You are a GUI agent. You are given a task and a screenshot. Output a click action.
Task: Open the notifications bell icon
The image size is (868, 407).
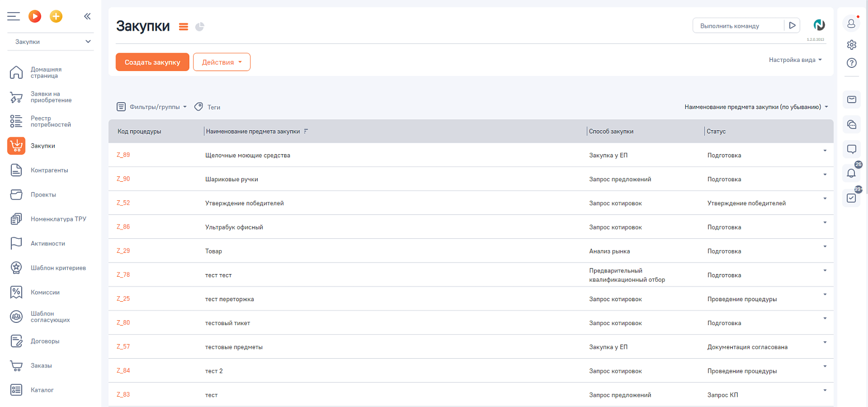852,173
